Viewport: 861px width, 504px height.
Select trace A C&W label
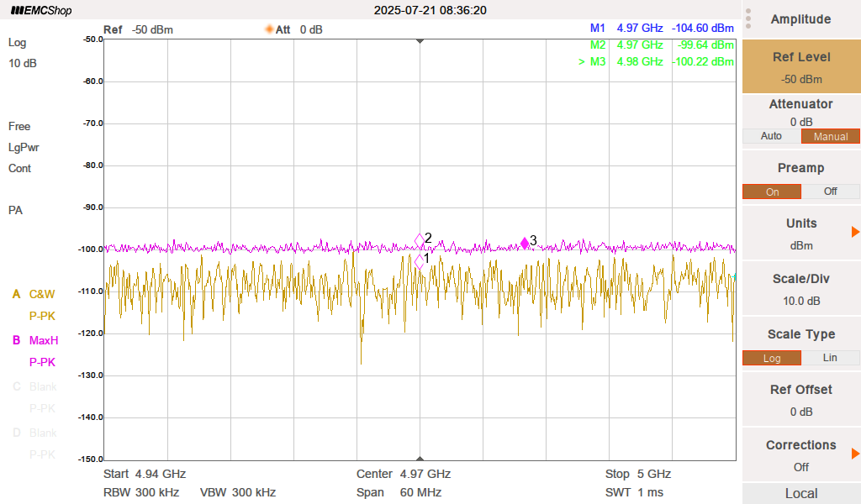(x=34, y=294)
